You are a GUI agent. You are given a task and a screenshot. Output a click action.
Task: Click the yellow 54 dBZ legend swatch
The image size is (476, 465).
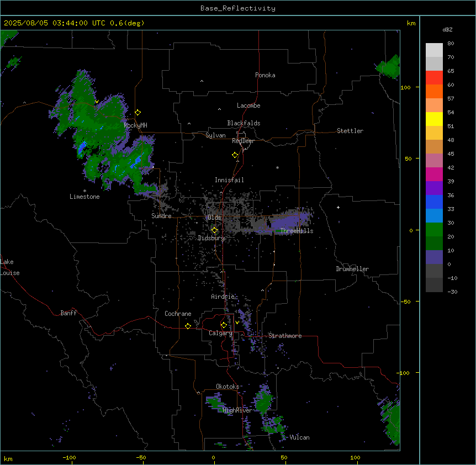coord(434,119)
